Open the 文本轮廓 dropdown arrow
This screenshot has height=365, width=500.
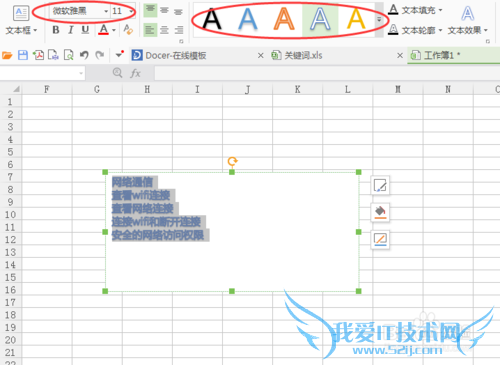(x=440, y=30)
